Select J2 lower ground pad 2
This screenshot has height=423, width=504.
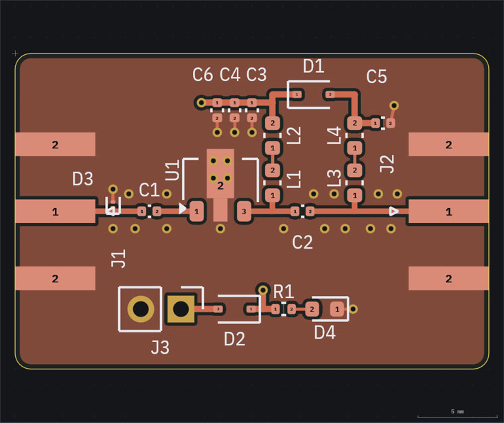[448, 278]
